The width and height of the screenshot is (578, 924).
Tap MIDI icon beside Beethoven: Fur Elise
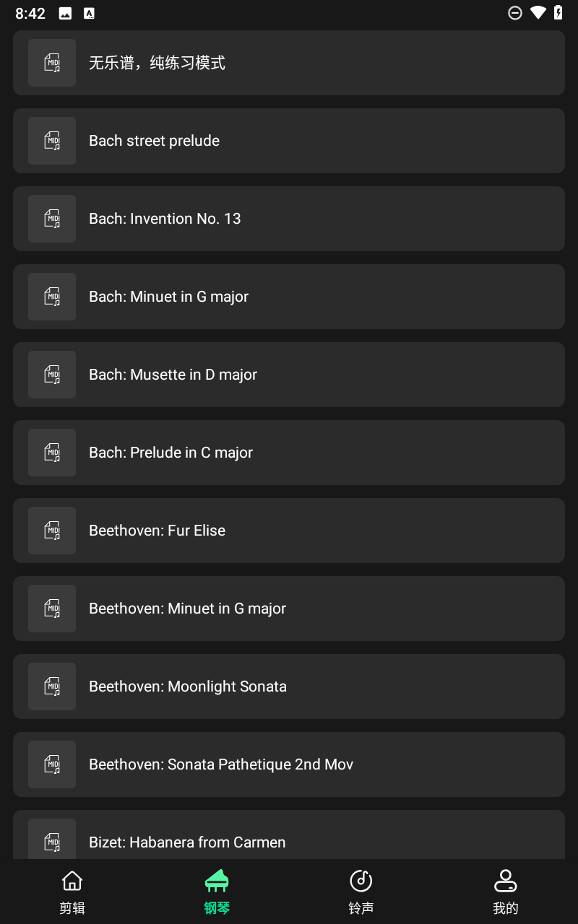click(x=52, y=531)
